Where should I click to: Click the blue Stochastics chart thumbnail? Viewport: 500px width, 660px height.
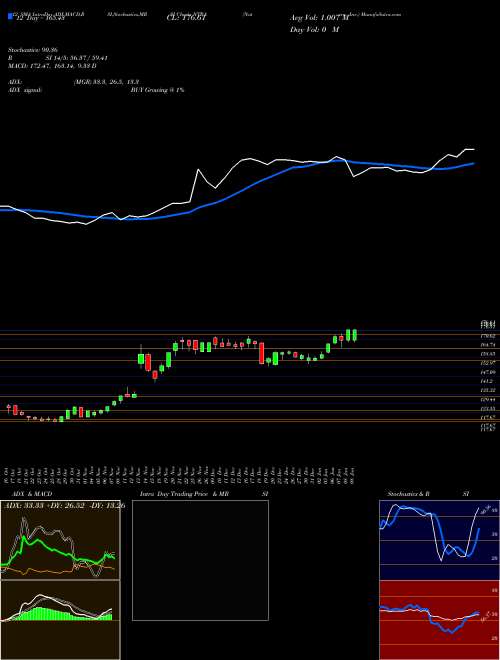click(x=439, y=540)
